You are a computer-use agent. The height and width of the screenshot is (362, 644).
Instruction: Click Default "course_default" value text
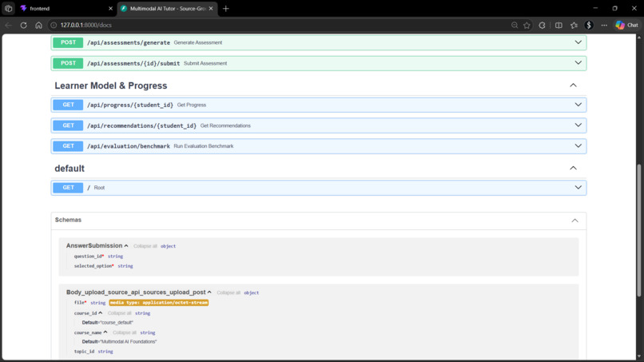(x=107, y=323)
